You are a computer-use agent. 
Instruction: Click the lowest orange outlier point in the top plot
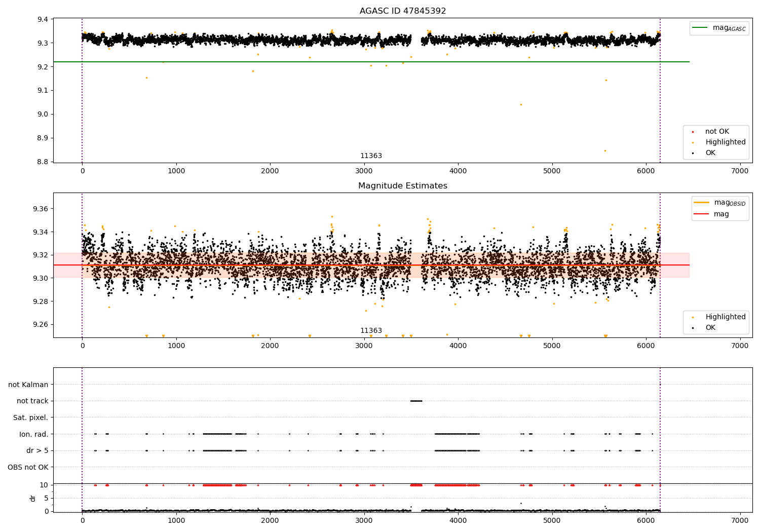point(605,150)
